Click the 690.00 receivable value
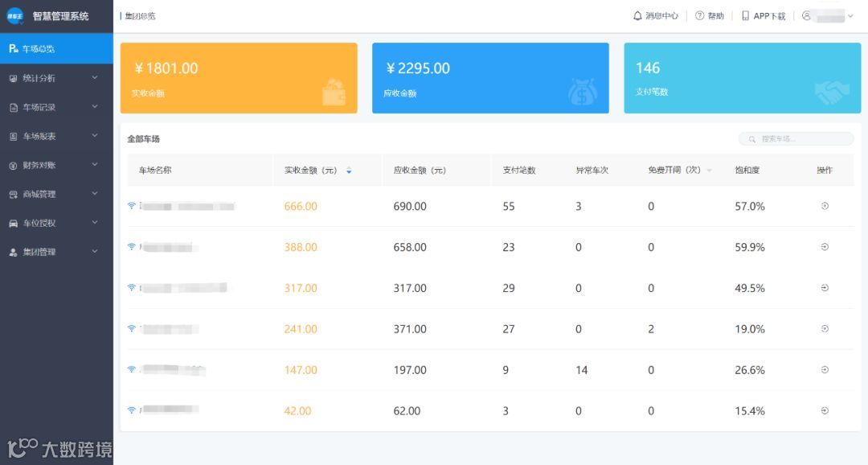The width and height of the screenshot is (868, 465). pos(410,206)
